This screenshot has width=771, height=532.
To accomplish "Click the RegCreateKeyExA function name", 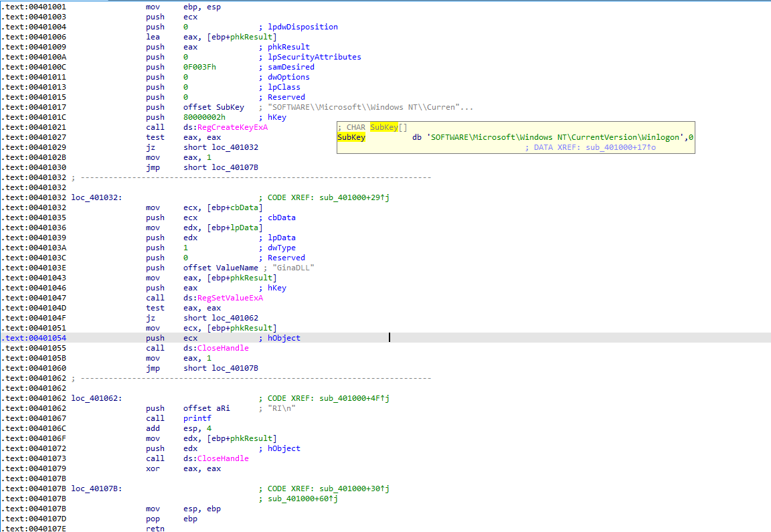I will [233, 127].
